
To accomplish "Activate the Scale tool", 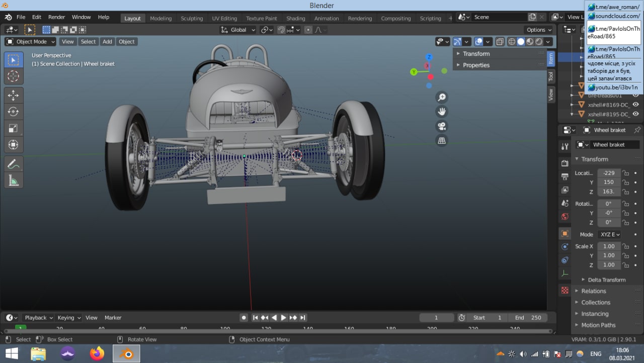I will [14, 128].
